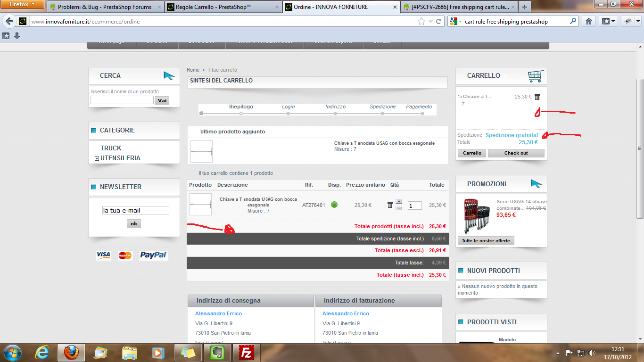The image size is (644, 362).
Task: Bookmark this page with the star icon
Action: click(421, 22)
